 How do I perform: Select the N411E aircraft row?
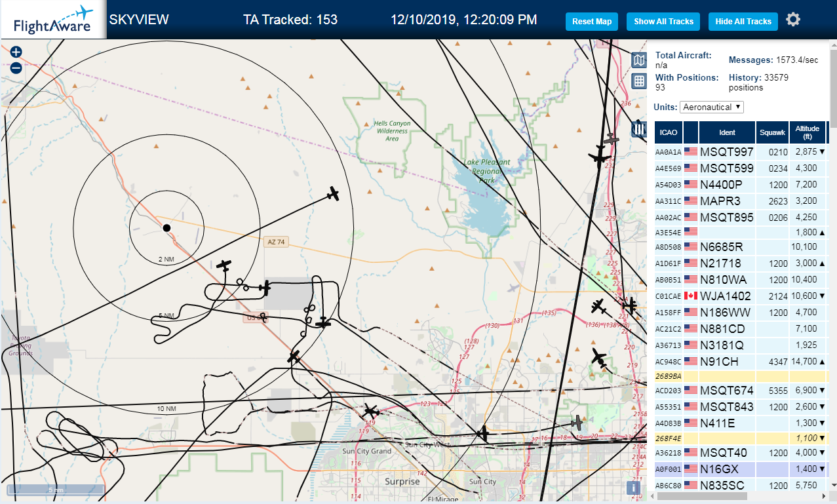741,423
